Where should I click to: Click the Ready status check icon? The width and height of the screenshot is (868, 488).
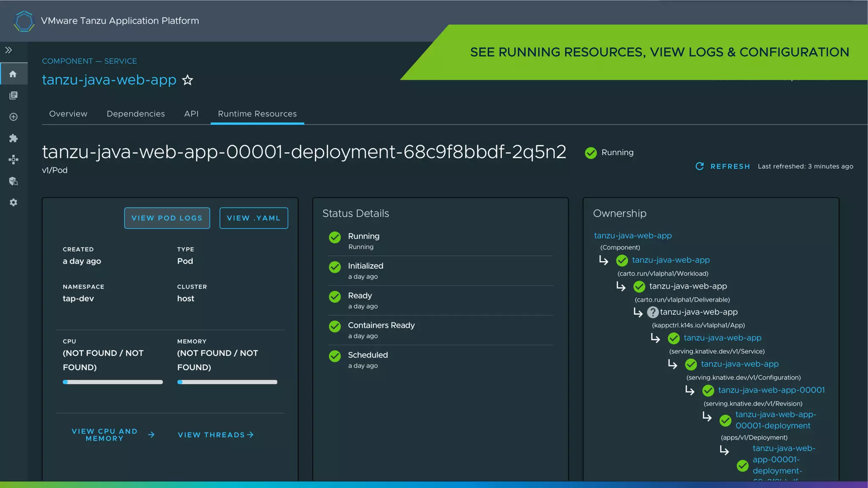tap(335, 297)
